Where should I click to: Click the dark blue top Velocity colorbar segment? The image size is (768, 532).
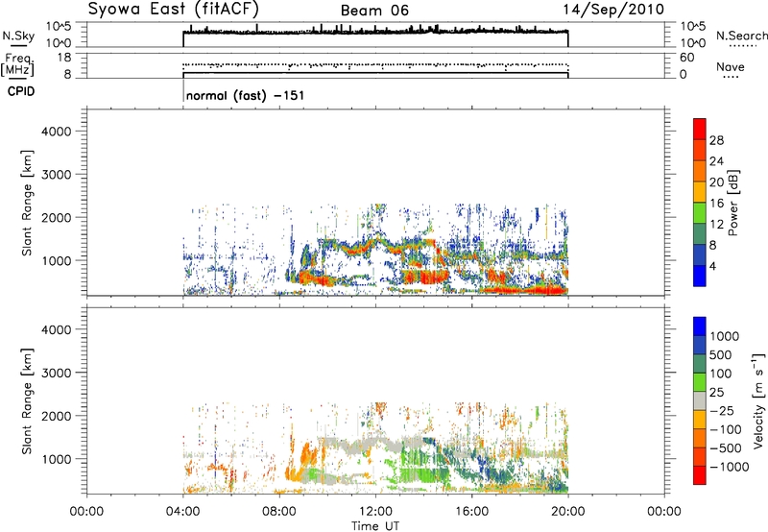point(700,326)
